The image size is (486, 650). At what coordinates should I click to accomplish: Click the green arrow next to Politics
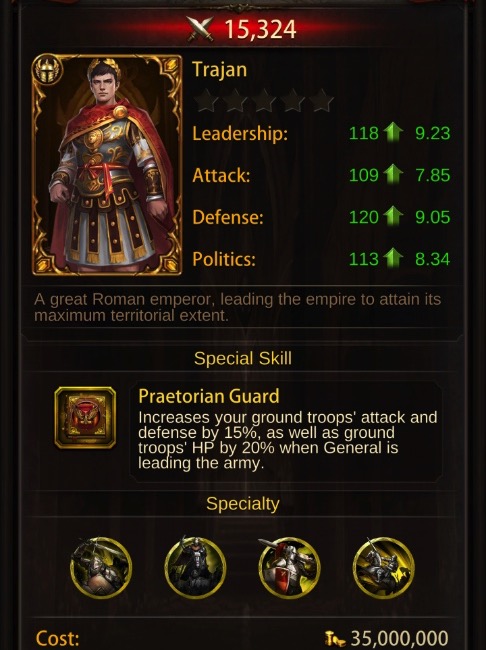pos(393,259)
